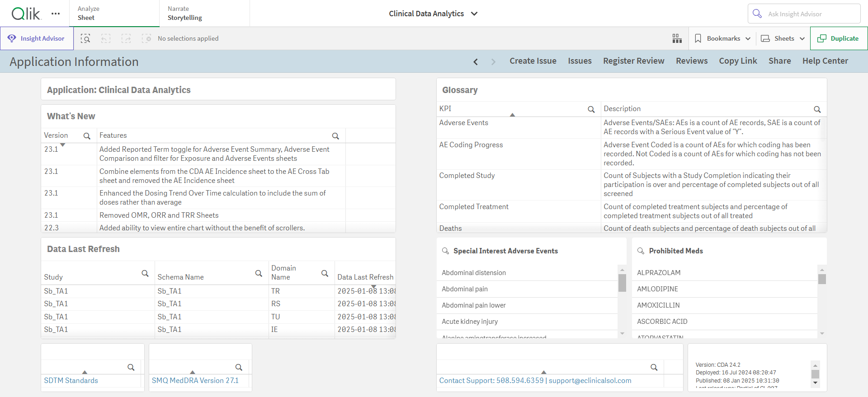The width and height of the screenshot is (868, 397).
Task: Sort by KPI column arrow
Action: click(512, 115)
